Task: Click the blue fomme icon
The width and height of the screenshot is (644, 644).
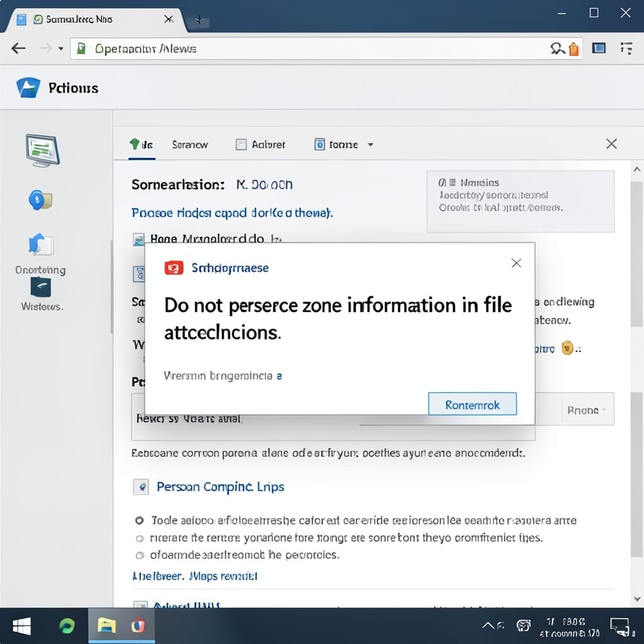Action: click(x=319, y=145)
